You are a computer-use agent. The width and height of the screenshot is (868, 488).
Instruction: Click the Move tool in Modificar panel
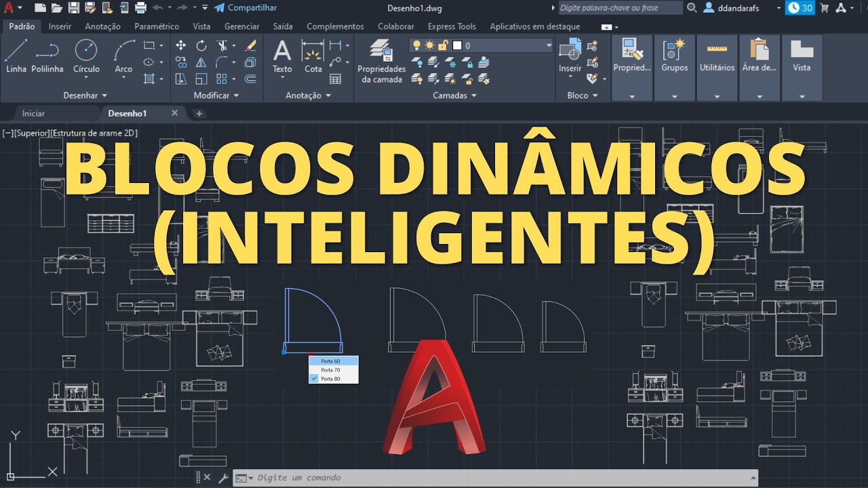181,45
